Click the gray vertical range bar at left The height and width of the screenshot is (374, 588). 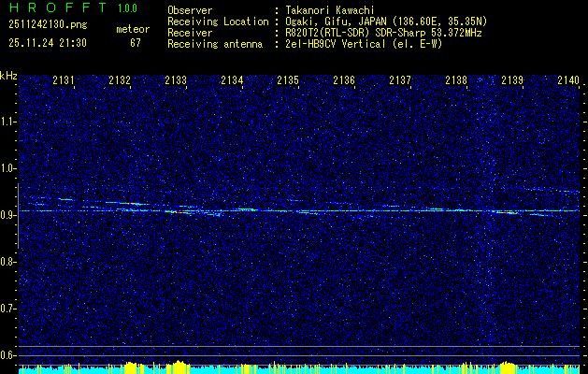coord(18,216)
